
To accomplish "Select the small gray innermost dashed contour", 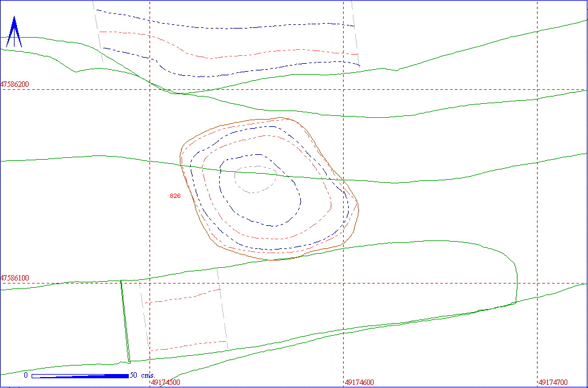I will (x=256, y=179).
